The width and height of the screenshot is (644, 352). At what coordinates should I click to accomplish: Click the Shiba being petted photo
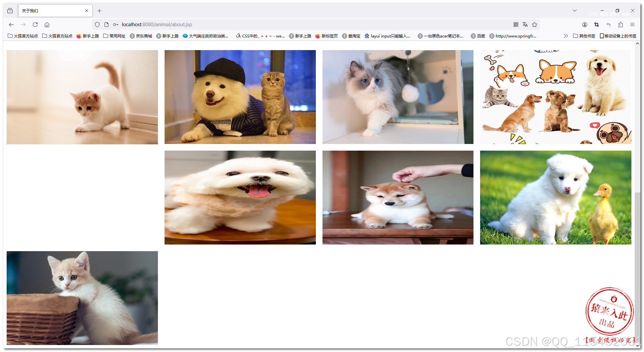pos(398,197)
